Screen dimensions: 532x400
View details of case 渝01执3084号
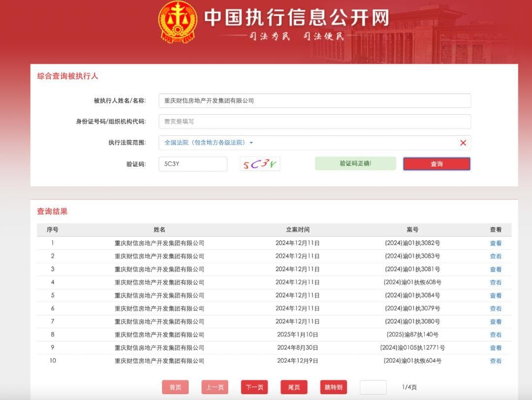click(x=496, y=296)
